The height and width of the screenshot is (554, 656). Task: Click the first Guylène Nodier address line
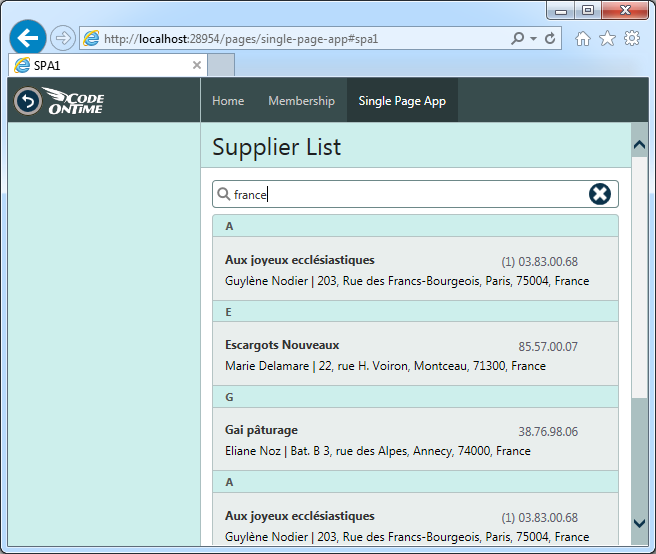click(x=407, y=281)
